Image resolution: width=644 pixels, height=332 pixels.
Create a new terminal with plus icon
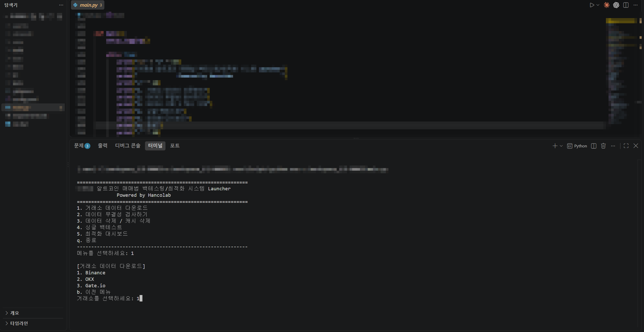[555, 146]
